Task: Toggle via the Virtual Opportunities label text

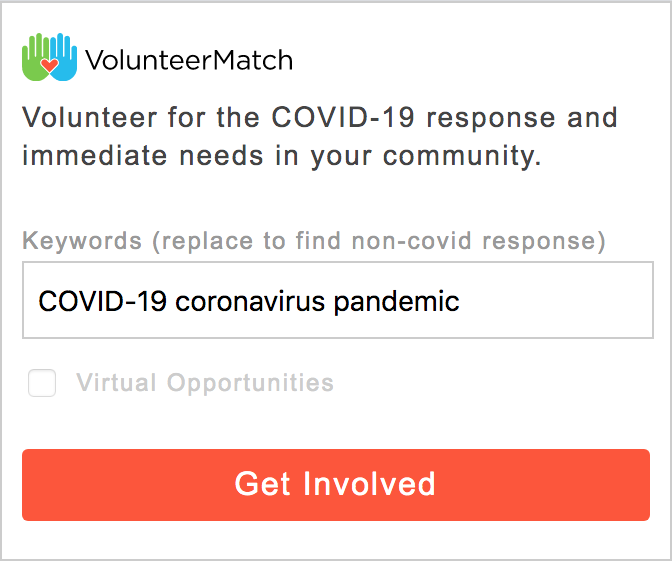Action: click(205, 383)
